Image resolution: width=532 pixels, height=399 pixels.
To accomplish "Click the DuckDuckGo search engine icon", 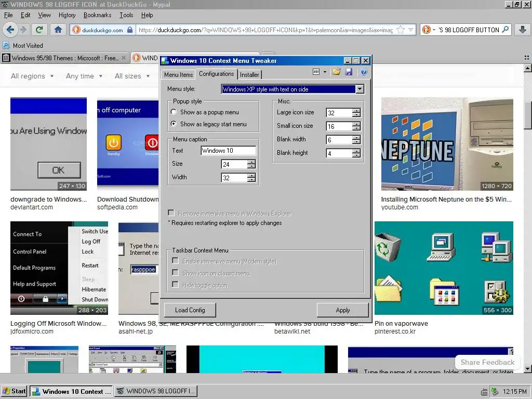I will pos(426,30).
